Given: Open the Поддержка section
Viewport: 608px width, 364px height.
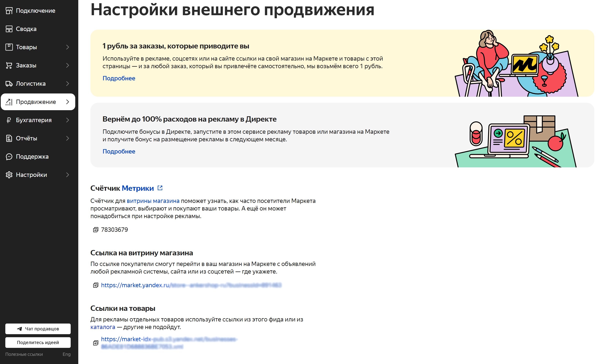Looking at the screenshot, I should pos(38,157).
